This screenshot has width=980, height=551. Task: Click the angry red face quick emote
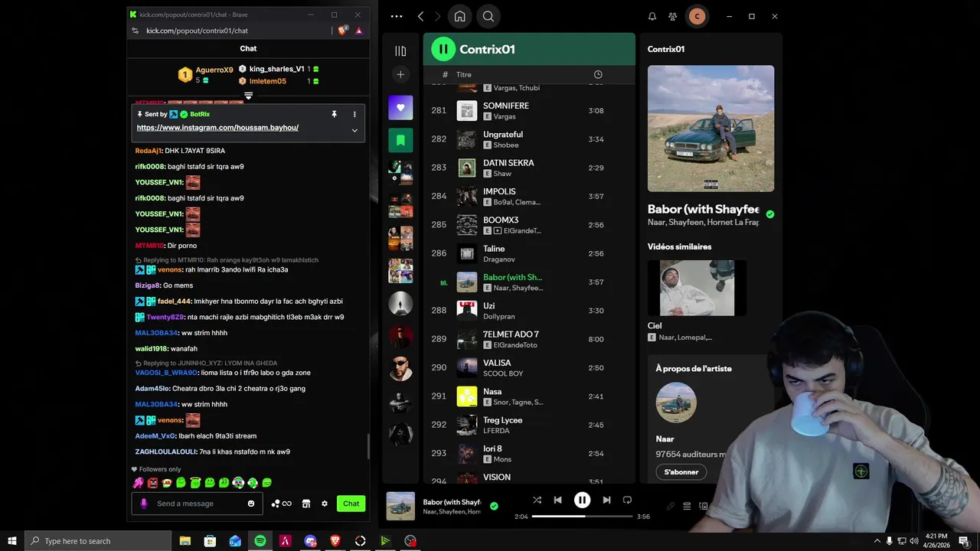pos(152,483)
